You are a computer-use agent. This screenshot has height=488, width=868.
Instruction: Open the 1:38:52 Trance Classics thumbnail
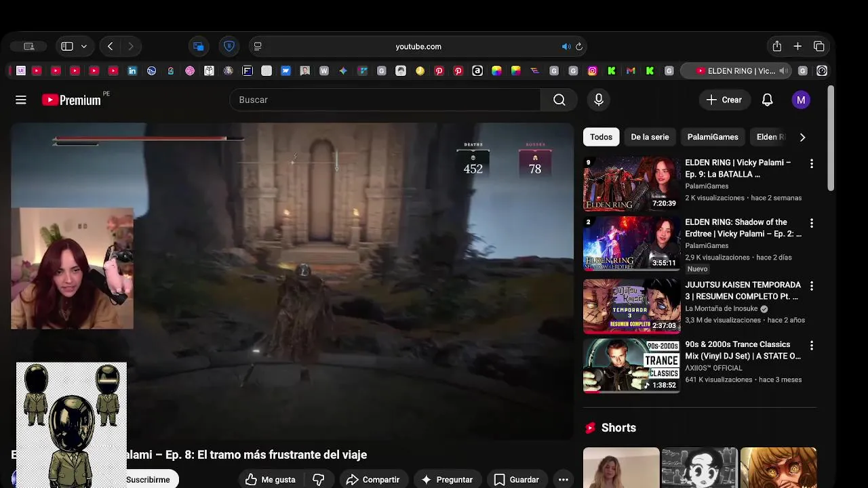631,366
